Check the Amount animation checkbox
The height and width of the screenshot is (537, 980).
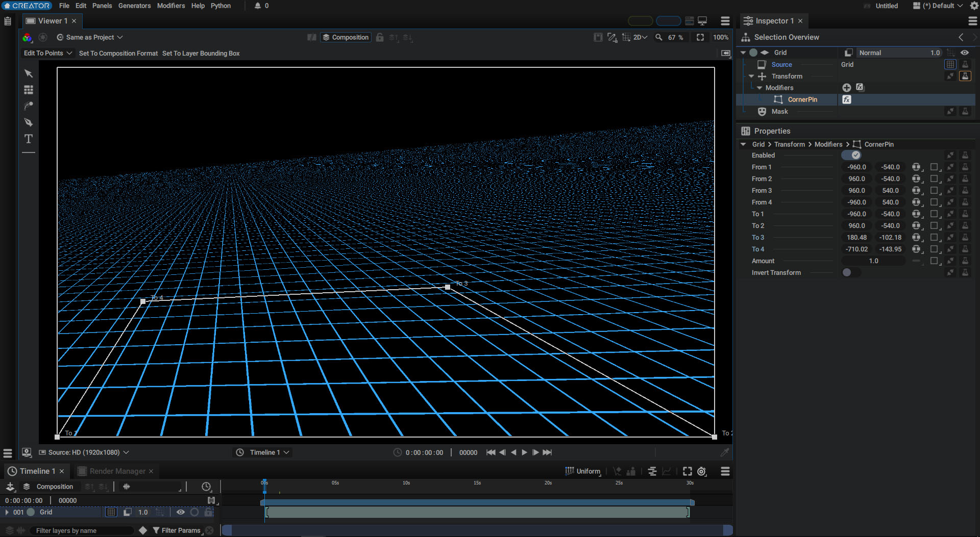[934, 261]
